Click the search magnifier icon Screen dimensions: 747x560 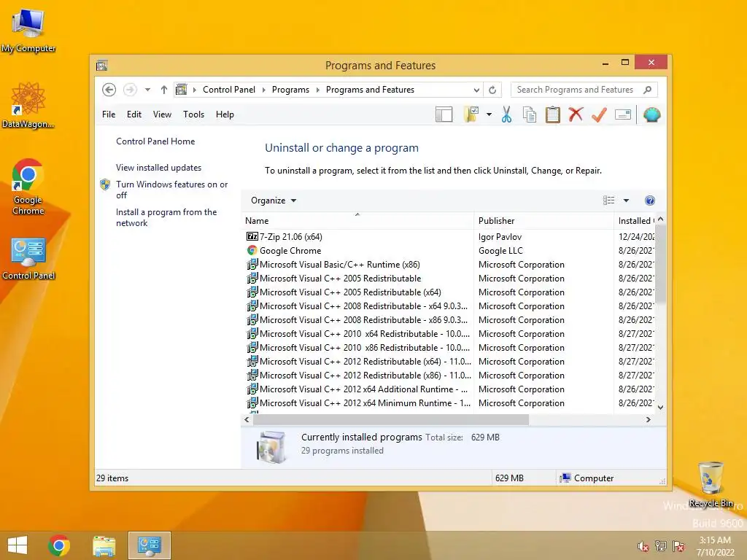pyautogui.click(x=648, y=90)
